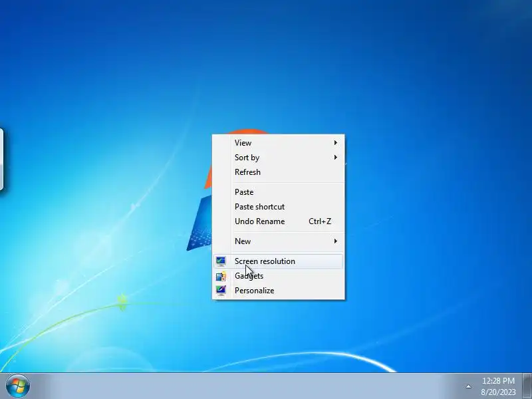Screen dimensions: 532x399
Task: Click the Gadgets icon
Action: coord(221,276)
